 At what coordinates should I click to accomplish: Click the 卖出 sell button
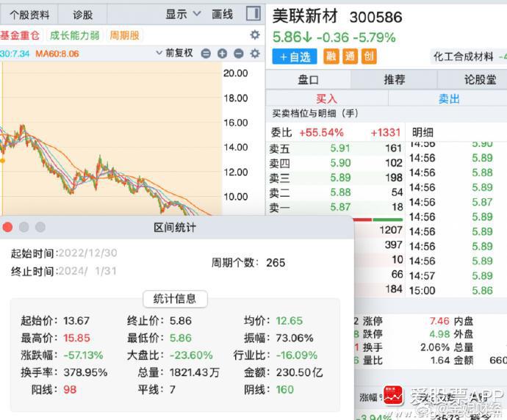(449, 98)
